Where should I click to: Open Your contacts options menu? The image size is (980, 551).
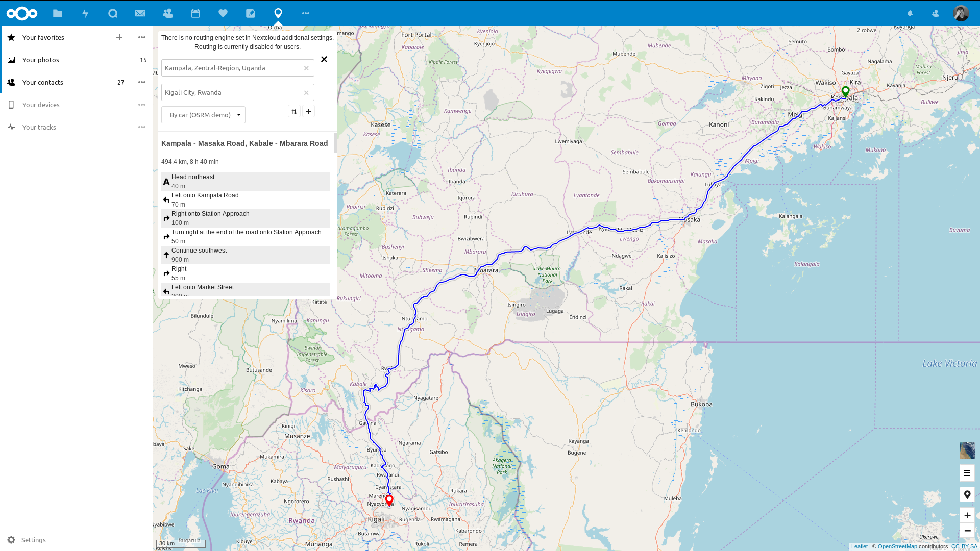click(x=142, y=82)
